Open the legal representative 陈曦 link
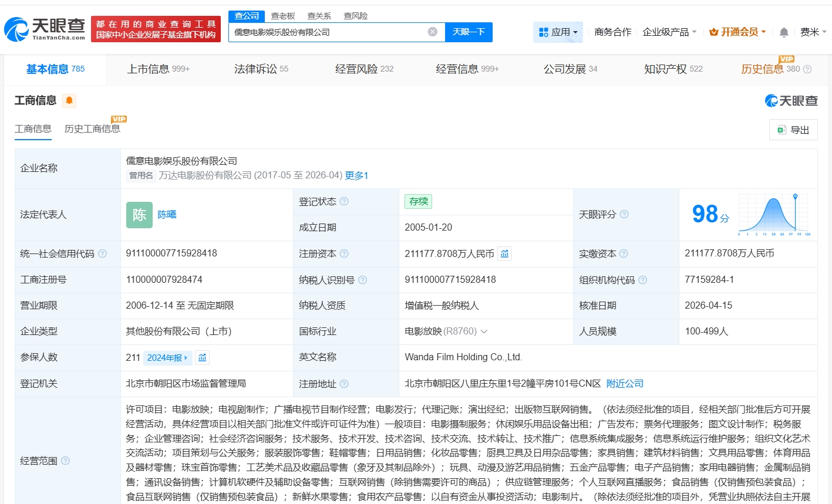Viewport: 832px width, 504px height. tap(167, 215)
